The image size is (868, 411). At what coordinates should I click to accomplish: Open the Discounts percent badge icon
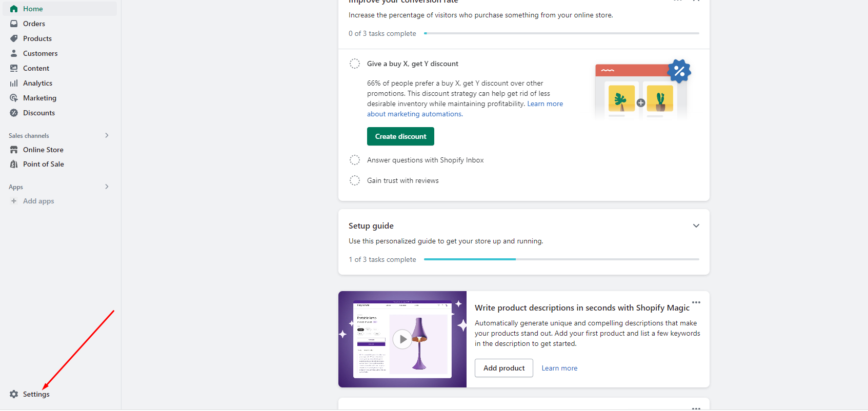14,113
